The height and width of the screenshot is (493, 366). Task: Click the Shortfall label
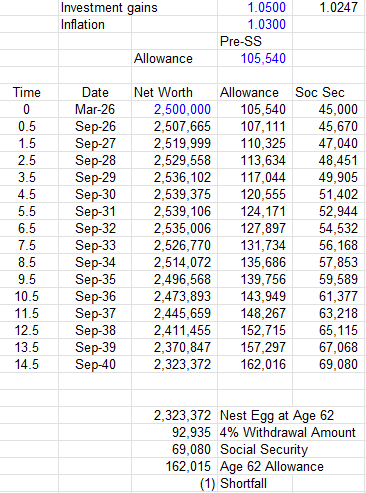tap(243, 483)
